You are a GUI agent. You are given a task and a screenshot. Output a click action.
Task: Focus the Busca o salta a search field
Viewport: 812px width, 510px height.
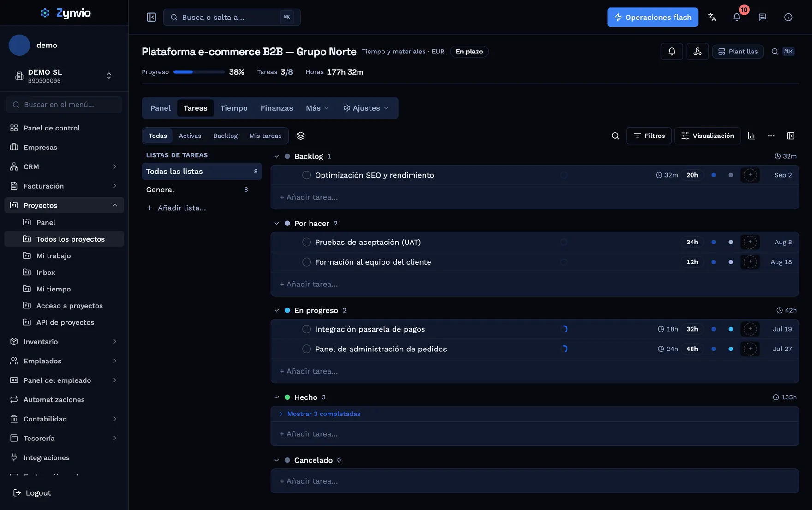click(x=232, y=17)
